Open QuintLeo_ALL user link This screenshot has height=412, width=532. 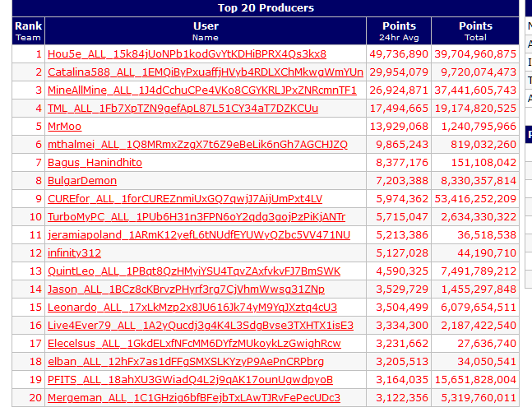point(194,271)
